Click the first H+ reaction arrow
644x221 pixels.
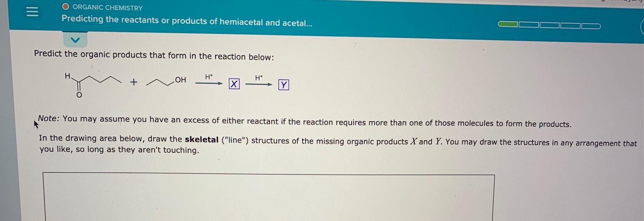click(209, 82)
